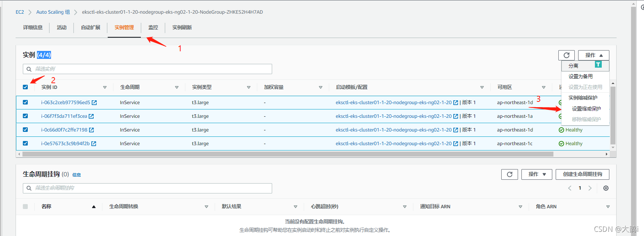Sort by 角色 ARN column arrow

click(608, 207)
